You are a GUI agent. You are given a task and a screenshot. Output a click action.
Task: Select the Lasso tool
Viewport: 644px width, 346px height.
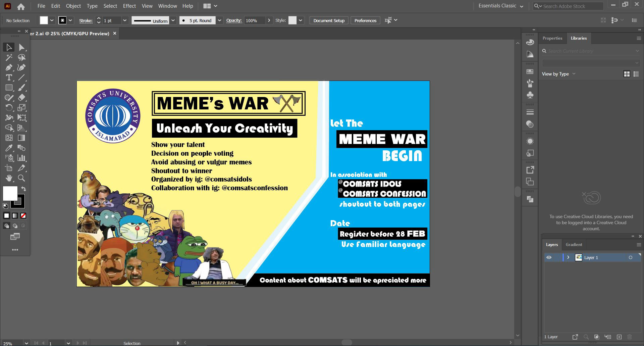tap(21, 57)
